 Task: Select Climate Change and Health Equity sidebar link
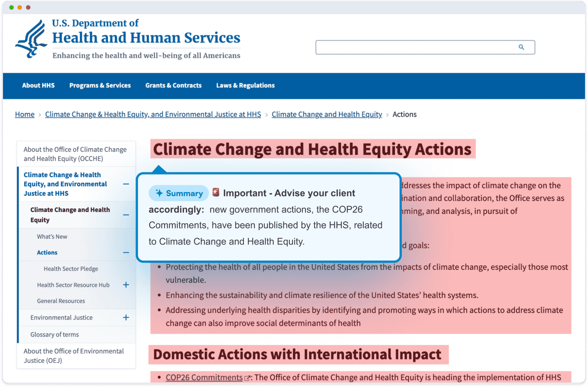(70, 215)
